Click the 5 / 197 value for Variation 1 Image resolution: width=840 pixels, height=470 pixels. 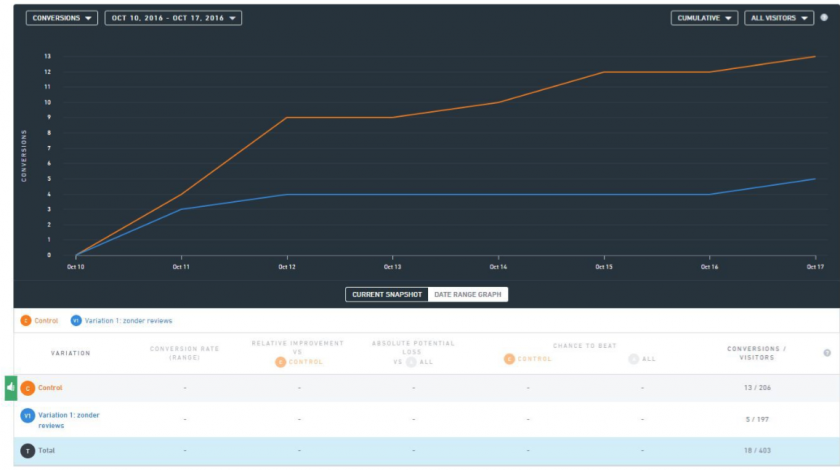coord(757,420)
